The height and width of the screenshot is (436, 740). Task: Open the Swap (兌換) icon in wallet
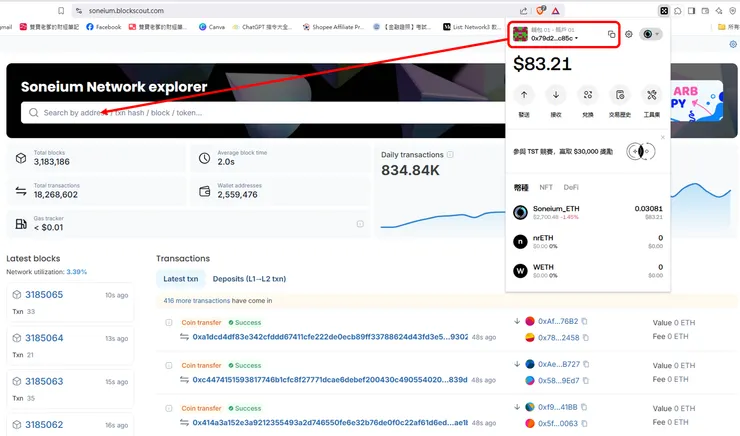tap(588, 95)
